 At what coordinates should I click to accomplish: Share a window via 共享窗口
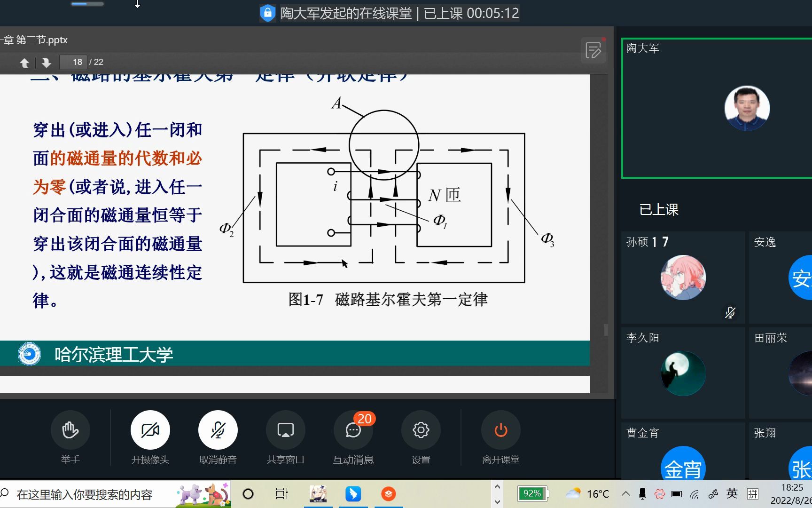pos(285,429)
